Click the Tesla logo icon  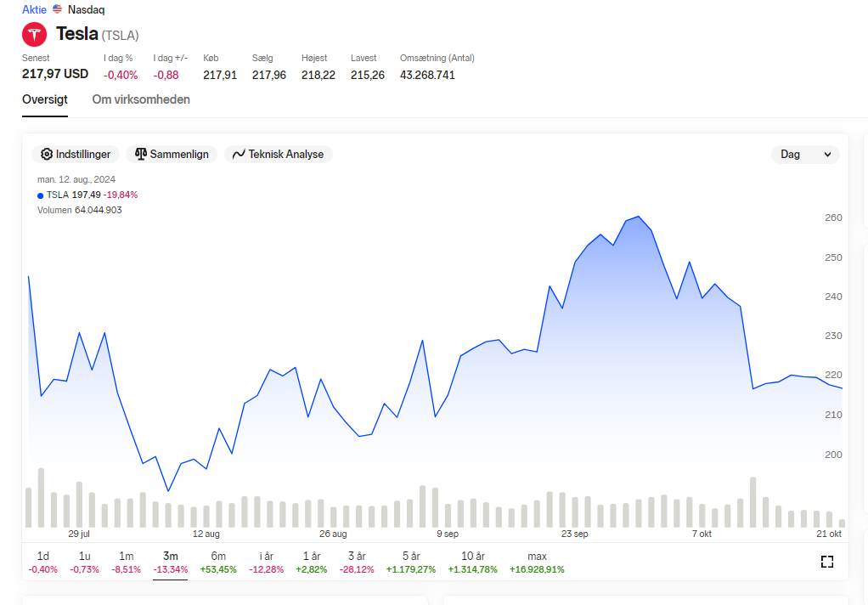[34, 34]
